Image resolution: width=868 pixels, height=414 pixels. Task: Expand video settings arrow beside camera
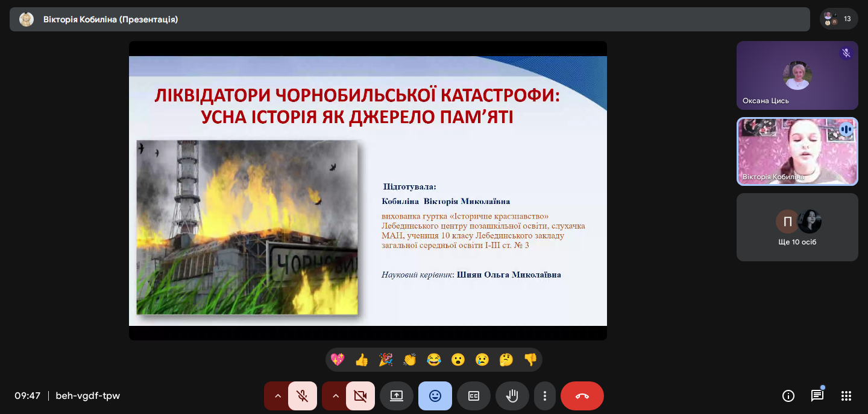[335, 396]
